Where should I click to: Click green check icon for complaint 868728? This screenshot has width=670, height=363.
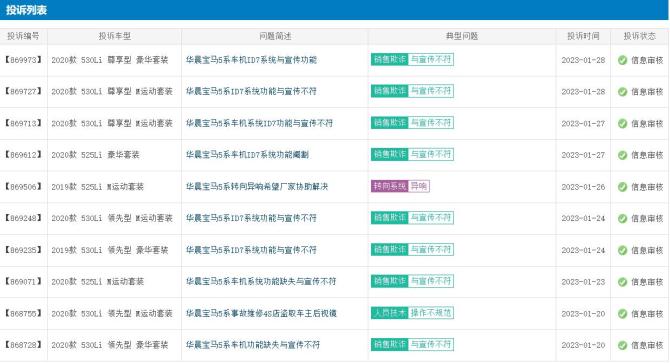pyautogui.click(x=623, y=345)
